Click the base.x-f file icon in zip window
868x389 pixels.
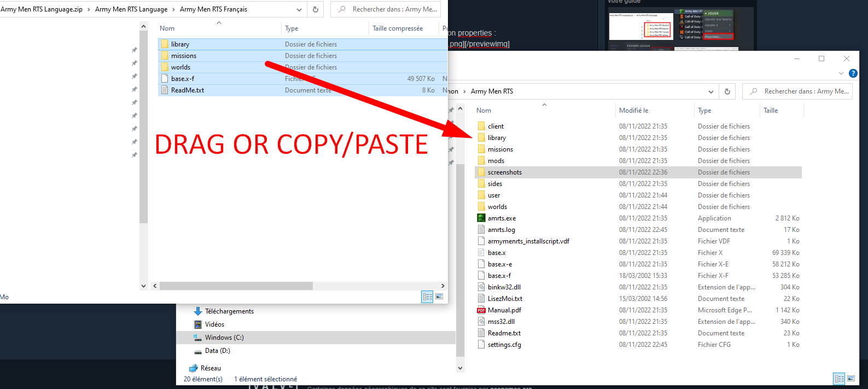click(x=165, y=78)
